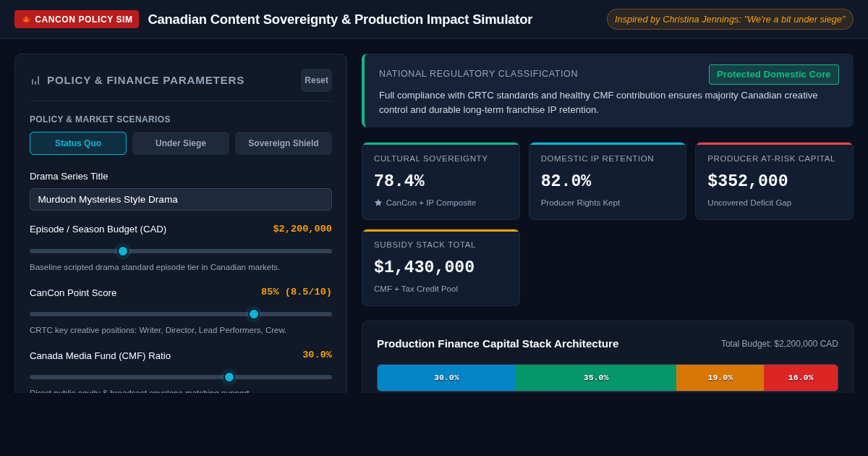This screenshot has height=456, width=868.
Task: Adjust the CanCon Point Score slider
Action: pyautogui.click(x=181, y=314)
